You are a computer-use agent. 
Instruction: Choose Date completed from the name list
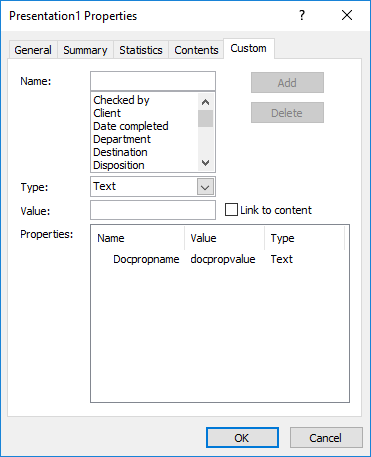(131, 126)
